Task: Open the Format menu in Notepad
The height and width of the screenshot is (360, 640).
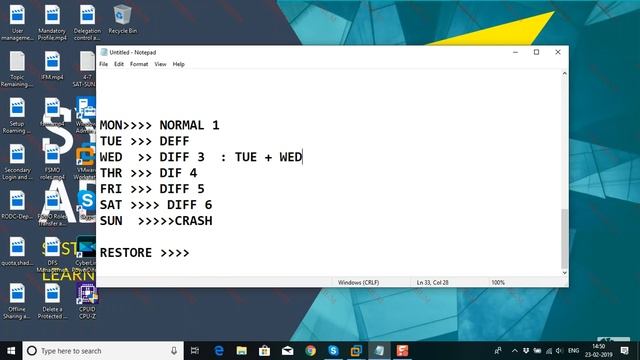Action: pos(139,64)
